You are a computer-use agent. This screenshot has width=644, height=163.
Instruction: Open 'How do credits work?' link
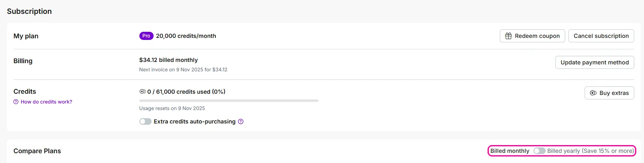(x=46, y=102)
